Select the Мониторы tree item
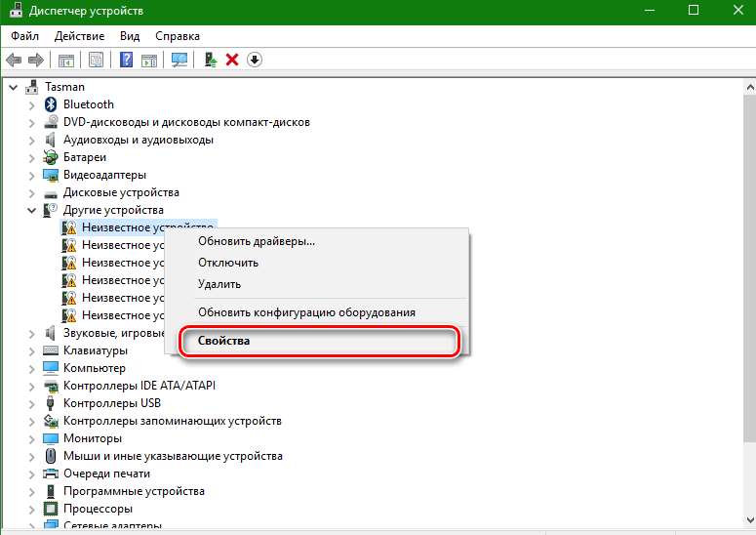The height and width of the screenshot is (535, 756). 96,438
